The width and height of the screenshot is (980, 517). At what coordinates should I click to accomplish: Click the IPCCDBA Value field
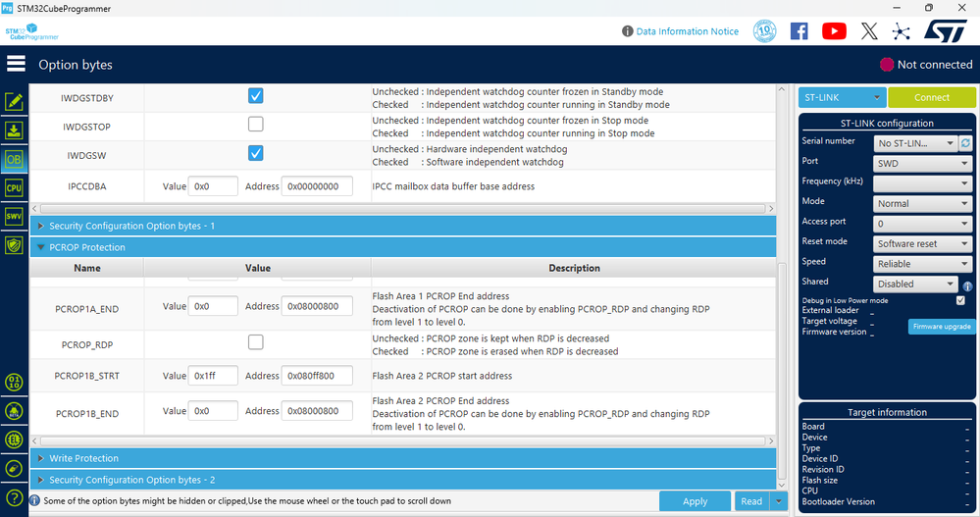213,186
